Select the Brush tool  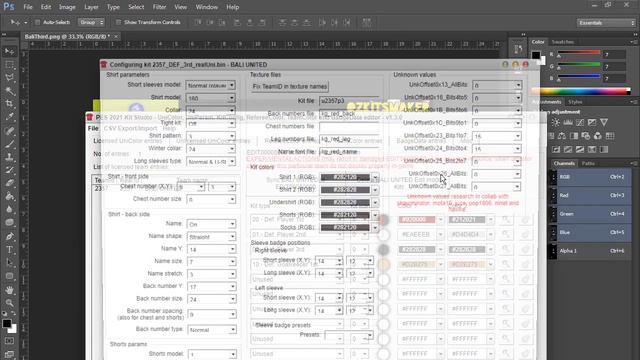[x=9, y=144]
